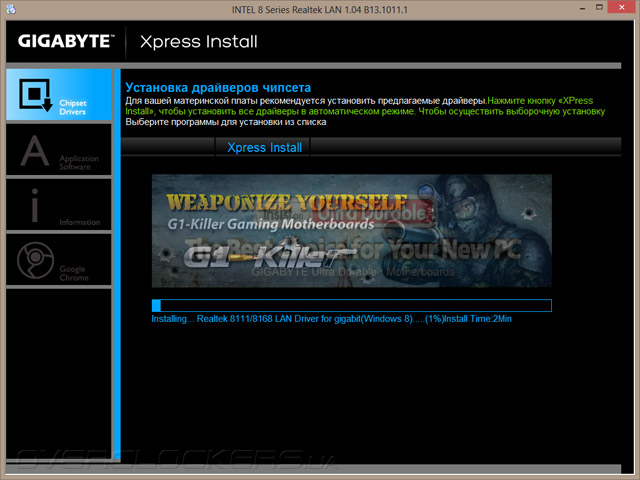Maximize the installer window

click(x=599, y=8)
